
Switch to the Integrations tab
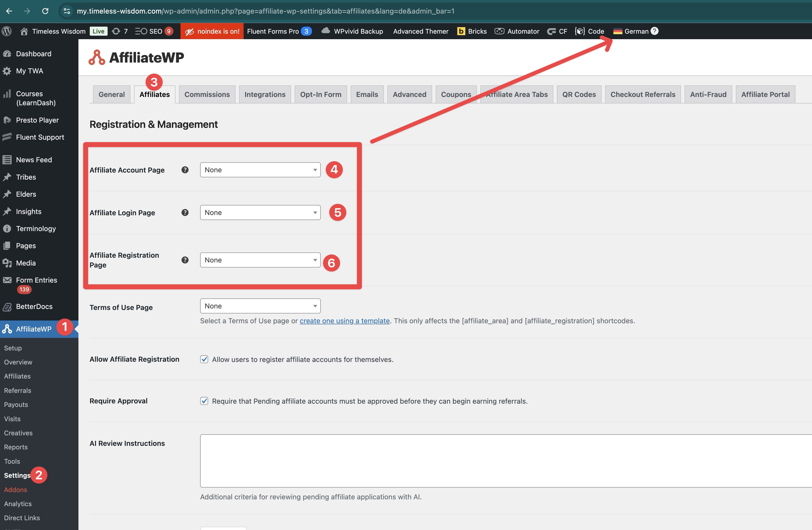[265, 94]
